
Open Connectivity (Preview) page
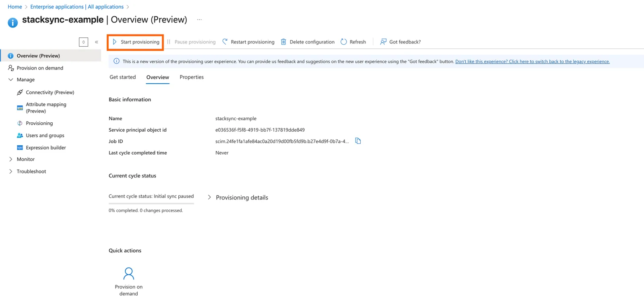[51, 93]
